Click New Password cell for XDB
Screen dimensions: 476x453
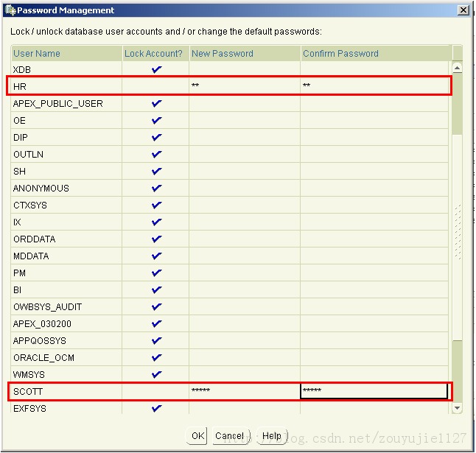click(245, 70)
